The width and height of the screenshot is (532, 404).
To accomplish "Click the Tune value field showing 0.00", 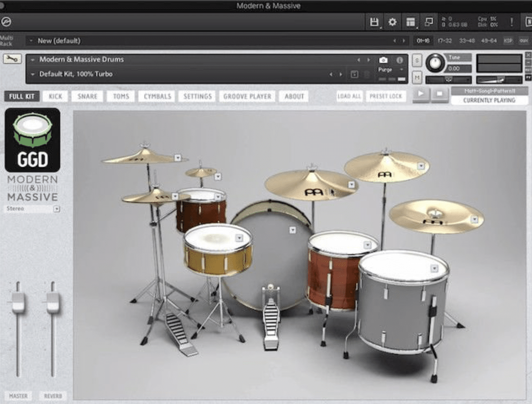I will pyautogui.click(x=459, y=69).
